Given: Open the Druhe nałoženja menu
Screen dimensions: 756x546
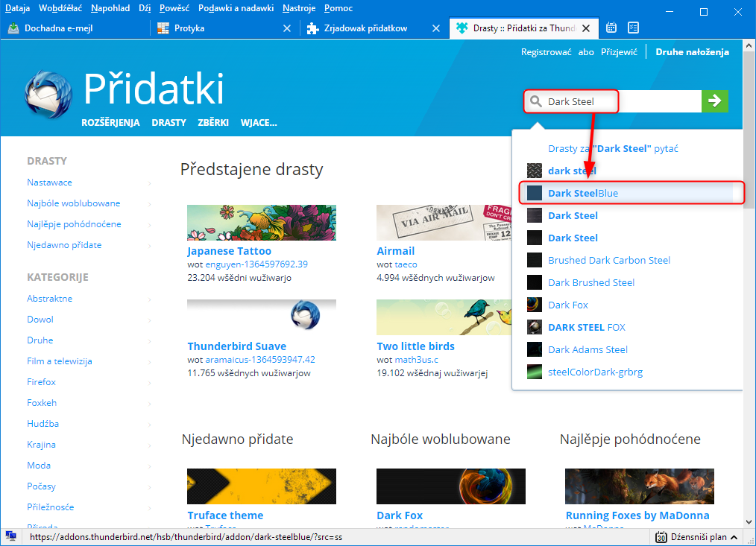Looking at the screenshot, I should (693, 51).
